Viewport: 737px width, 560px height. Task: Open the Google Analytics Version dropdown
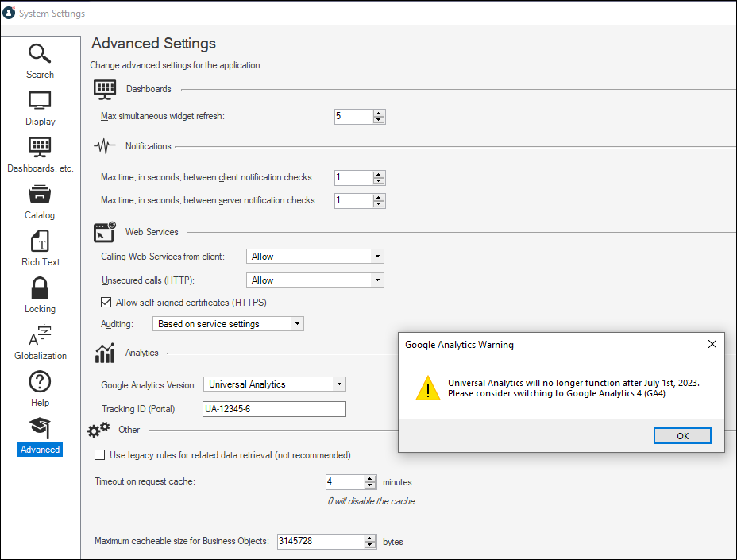point(275,384)
